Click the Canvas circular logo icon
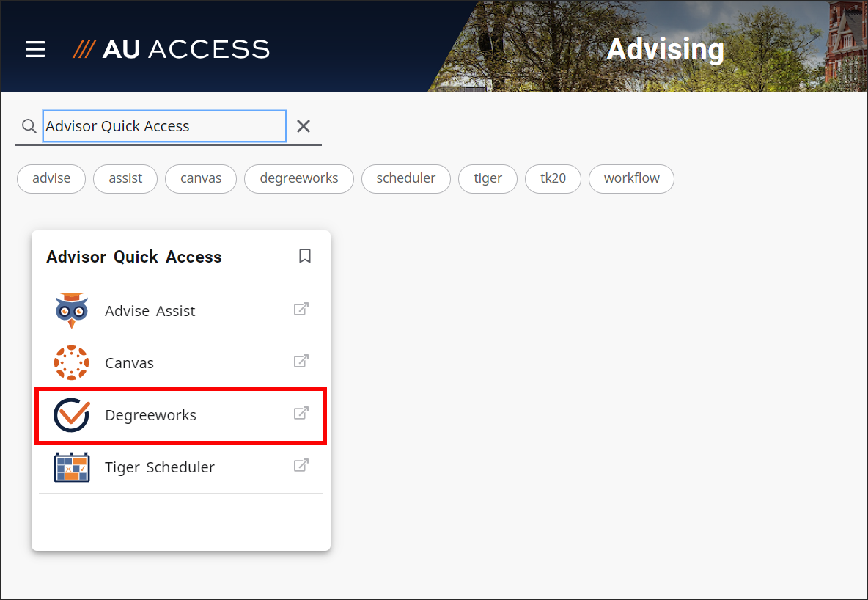Screen dimensions: 868x600 pyautogui.click(x=71, y=362)
